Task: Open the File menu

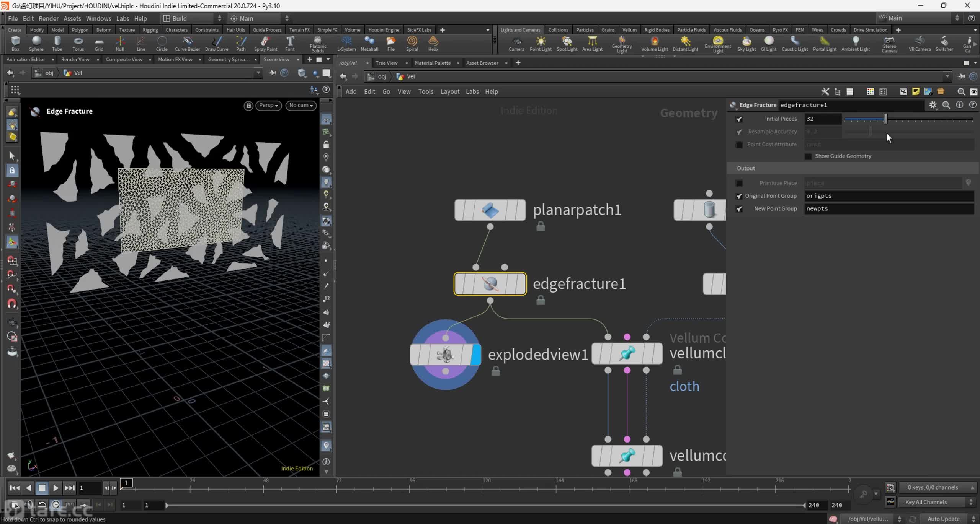Action: pyautogui.click(x=13, y=18)
